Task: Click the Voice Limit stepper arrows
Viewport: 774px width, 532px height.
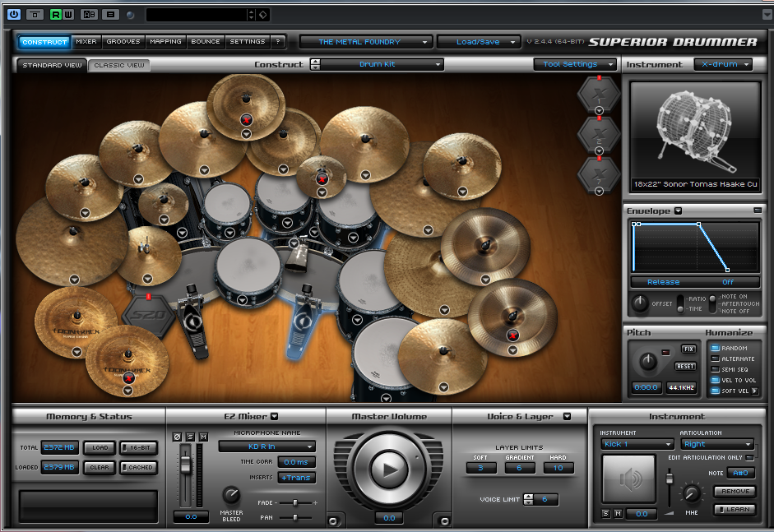Action: (528, 499)
